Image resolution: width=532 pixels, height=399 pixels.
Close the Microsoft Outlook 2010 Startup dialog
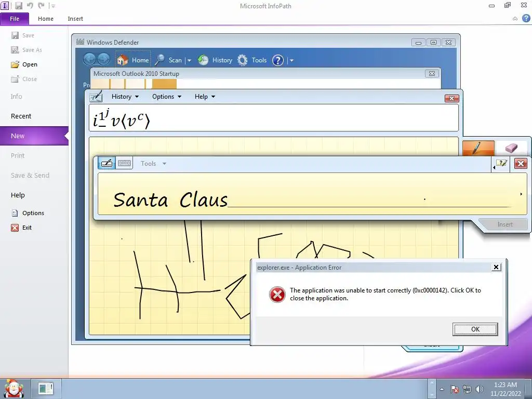[432, 74]
